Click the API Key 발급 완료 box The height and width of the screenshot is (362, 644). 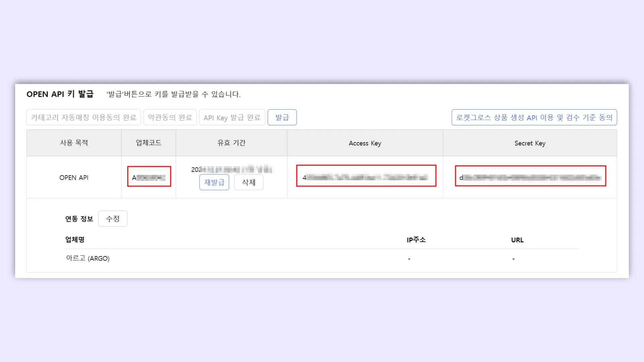point(232,117)
